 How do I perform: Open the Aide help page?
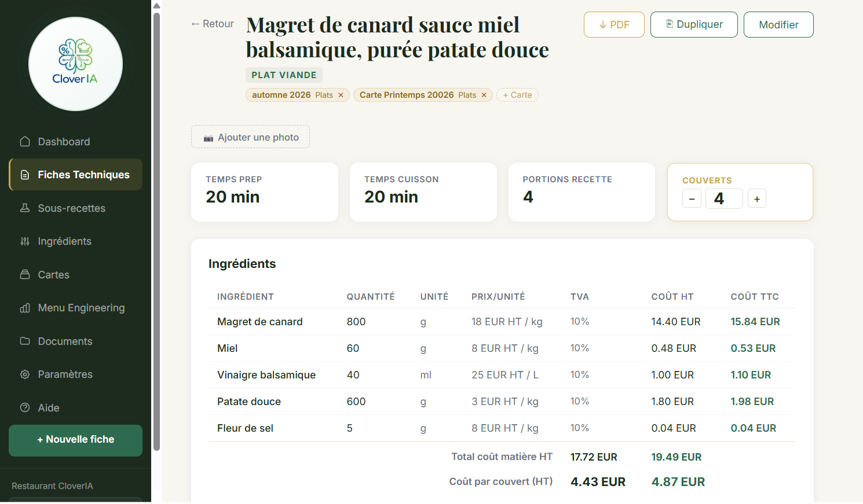click(x=75, y=407)
